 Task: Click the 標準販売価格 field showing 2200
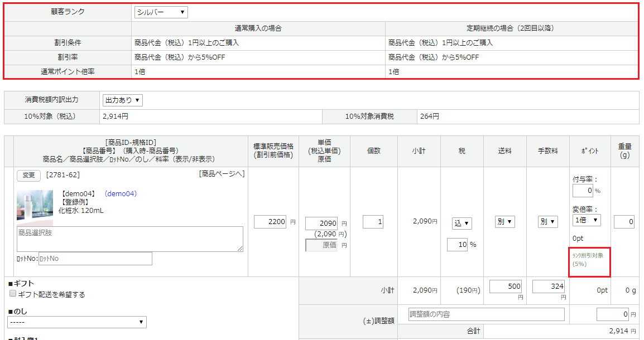point(270,222)
